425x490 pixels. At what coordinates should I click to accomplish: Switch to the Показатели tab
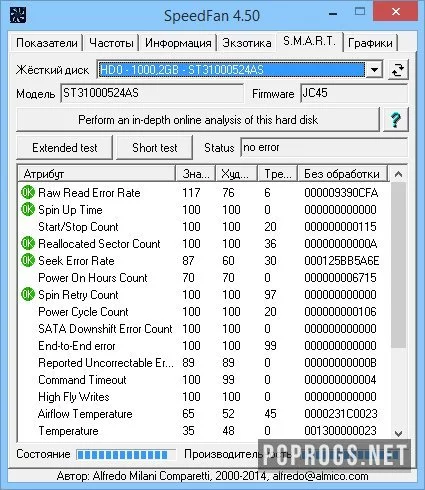click(x=47, y=43)
